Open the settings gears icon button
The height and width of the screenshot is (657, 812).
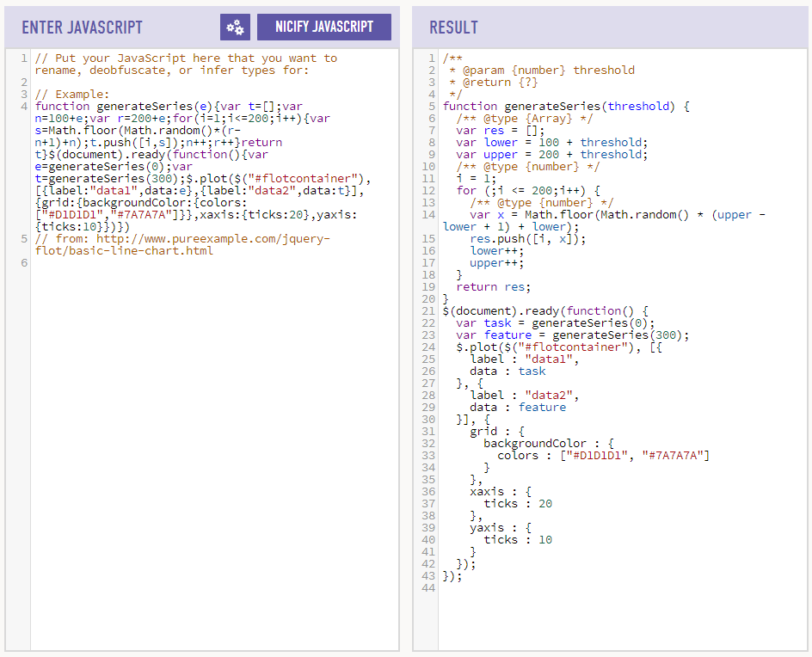tap(235, 27)
